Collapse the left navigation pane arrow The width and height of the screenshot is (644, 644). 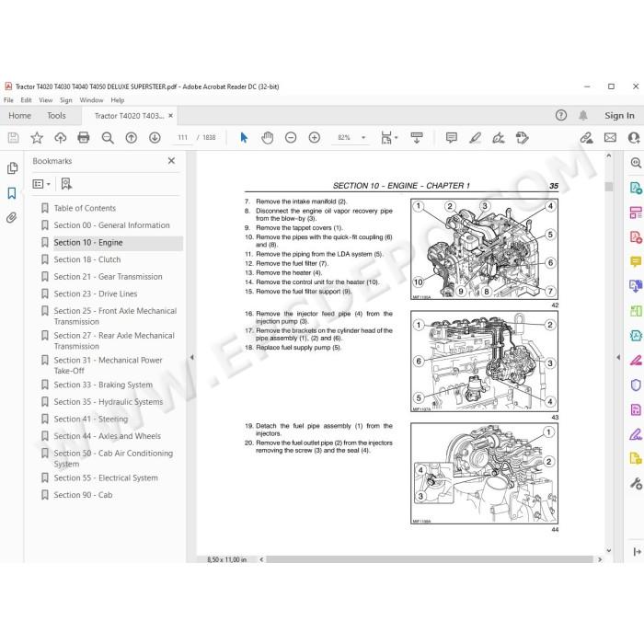click(191, 357)
